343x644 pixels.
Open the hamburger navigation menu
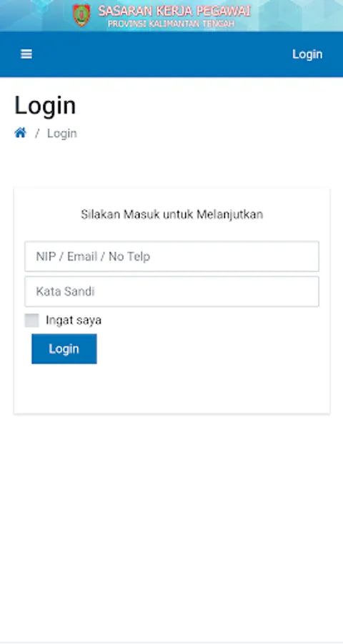point(26,54)
